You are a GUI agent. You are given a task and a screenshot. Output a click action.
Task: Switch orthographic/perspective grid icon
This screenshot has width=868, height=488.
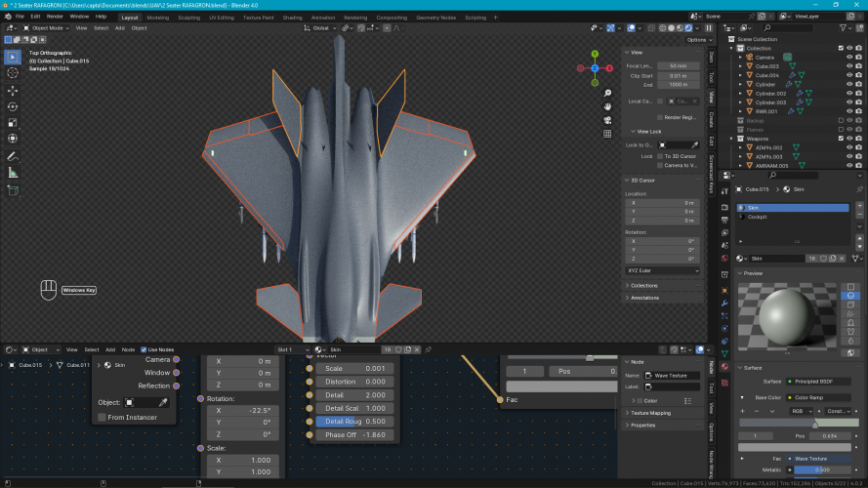coord(607,134)
